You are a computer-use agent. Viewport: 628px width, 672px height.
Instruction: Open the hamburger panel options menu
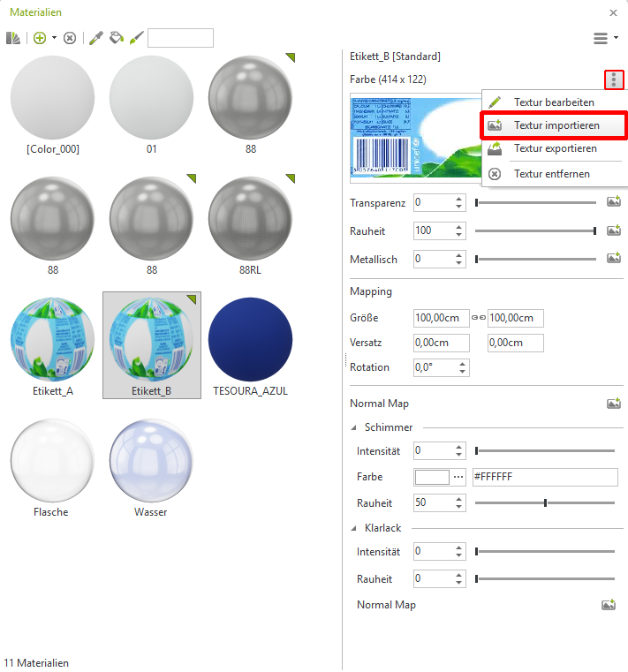(x=604, y=38)
